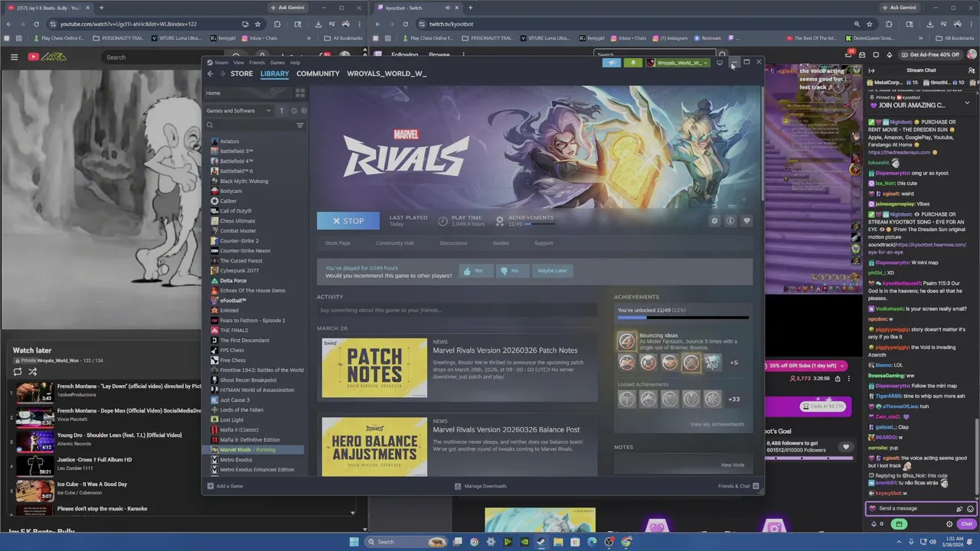
Task: Open the Patch Notes news thumbnail
Action: [x=374, y=368]
